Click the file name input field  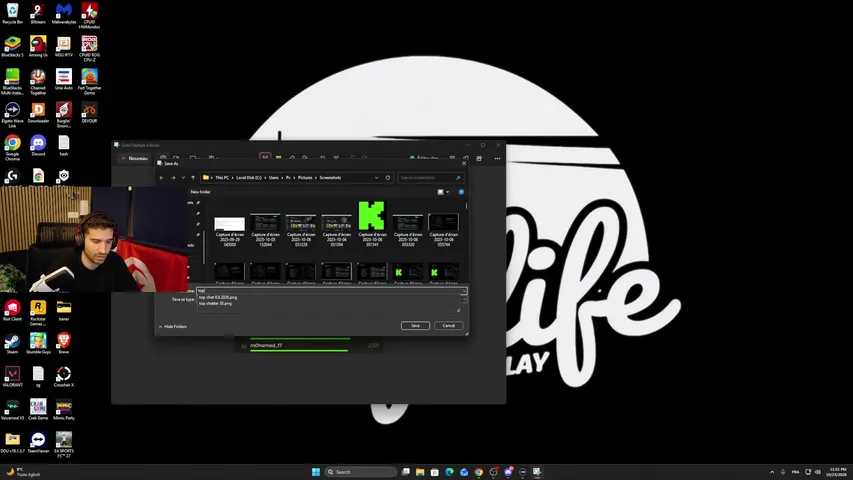pos(329,291)
